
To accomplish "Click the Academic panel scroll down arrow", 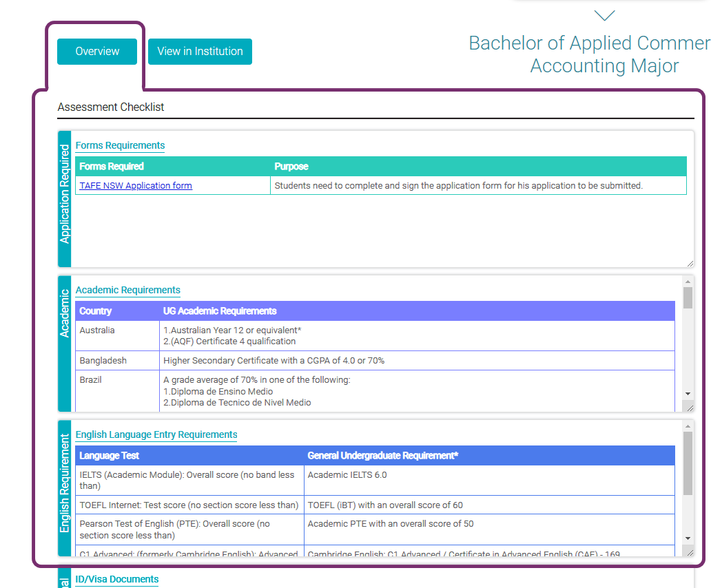I will point(688,393).
